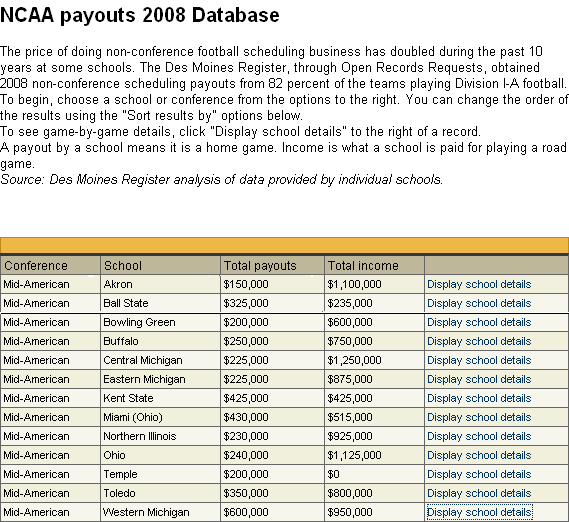The image size is (569, 522).
Task: Click Western Michigan's $600,000 payouts value
Action: (246, 512)
